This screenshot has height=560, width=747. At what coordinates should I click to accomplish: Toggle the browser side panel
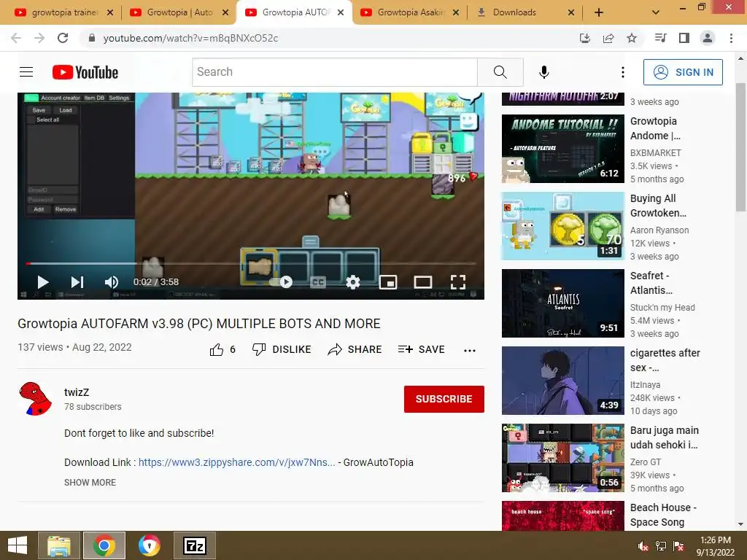pos(684,38)
